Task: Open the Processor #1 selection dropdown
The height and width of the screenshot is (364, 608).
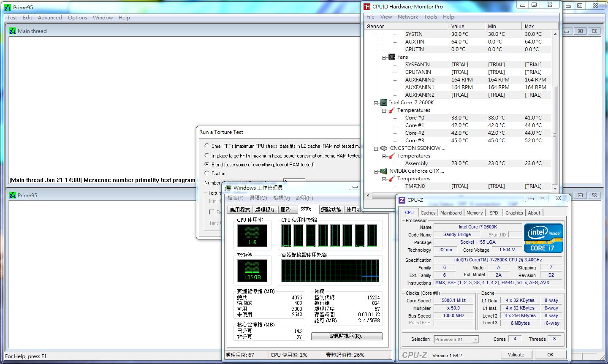Action: pyautogui.click(x=475, y=340)
